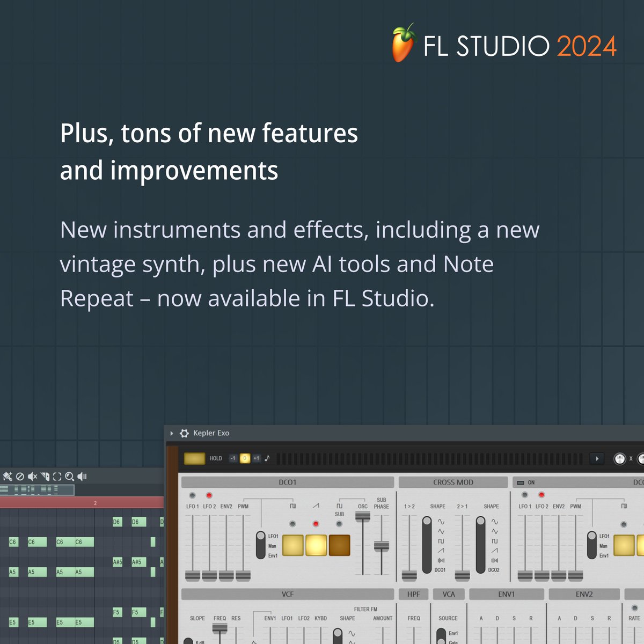This screenshot has width=644, height=644.
Task: Select the square wave icon in DCO1 shape column
Action: click(x=441, y=541)
